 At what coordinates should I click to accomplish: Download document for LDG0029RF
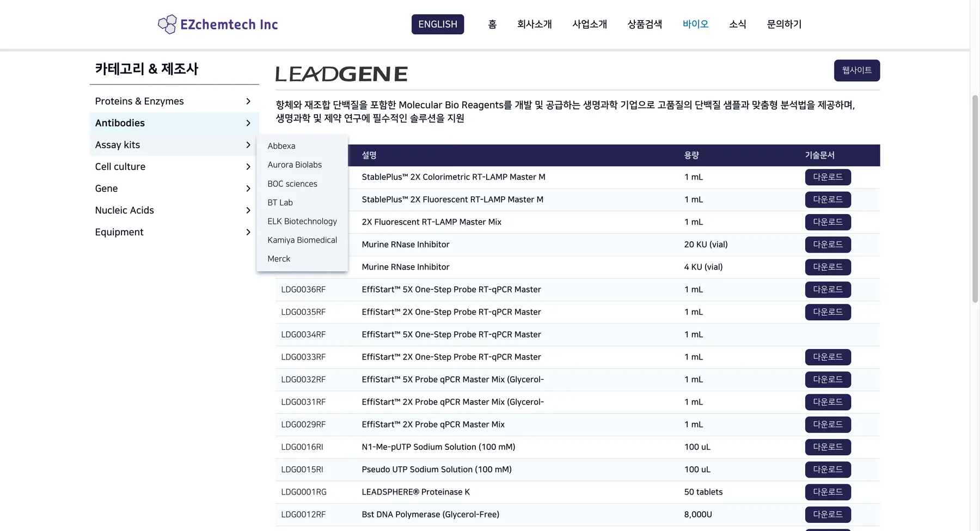coord(828,424)
